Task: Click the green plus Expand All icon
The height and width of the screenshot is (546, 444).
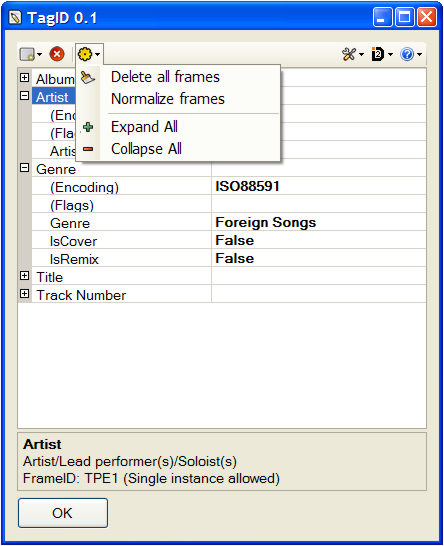Action: 88,127
